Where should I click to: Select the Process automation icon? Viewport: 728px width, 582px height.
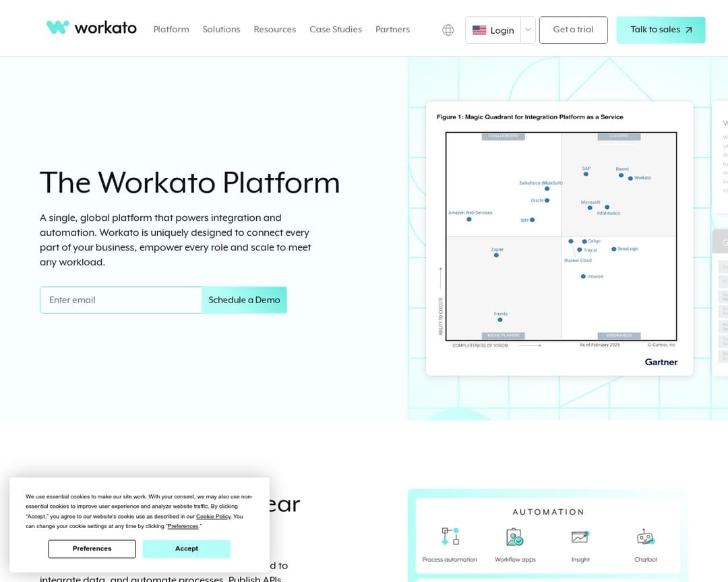(x=450, y=536)
